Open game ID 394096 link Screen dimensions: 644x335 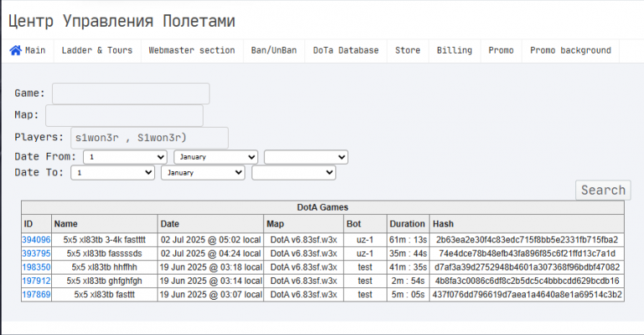point(36,240)
